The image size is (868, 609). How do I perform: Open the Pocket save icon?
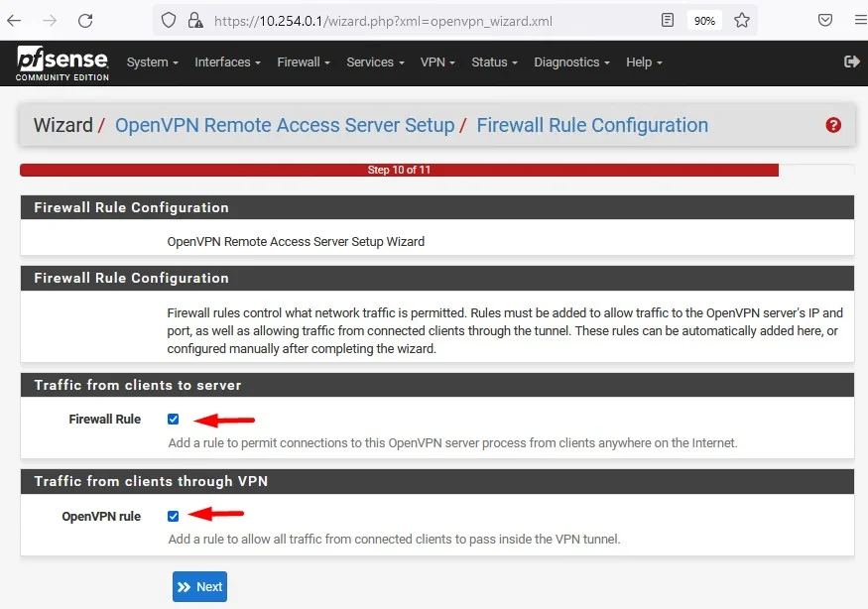(x=824, y=21)
